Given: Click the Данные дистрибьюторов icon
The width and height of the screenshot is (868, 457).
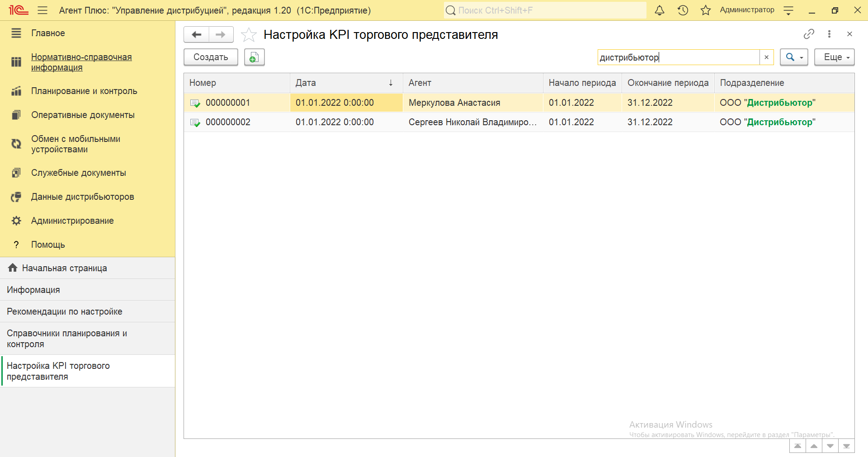Looking at the screenshot, I should point(16,197).
